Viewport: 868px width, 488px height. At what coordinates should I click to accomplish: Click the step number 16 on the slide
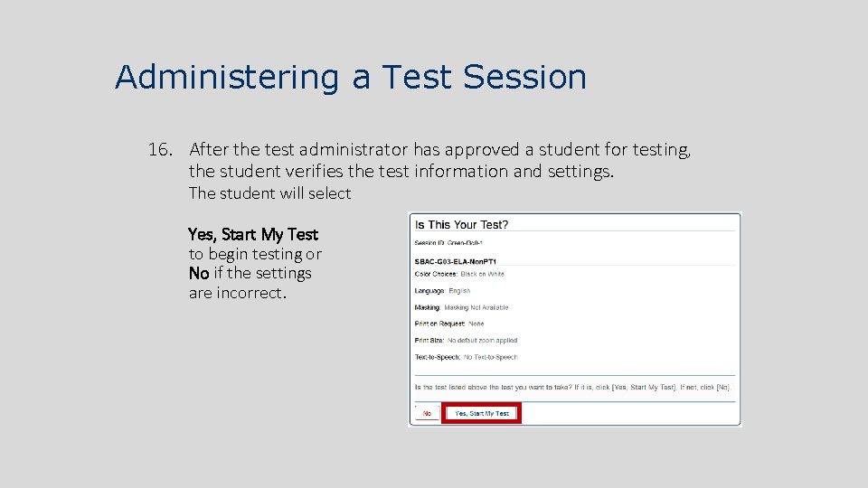click(x=160, y=150)
